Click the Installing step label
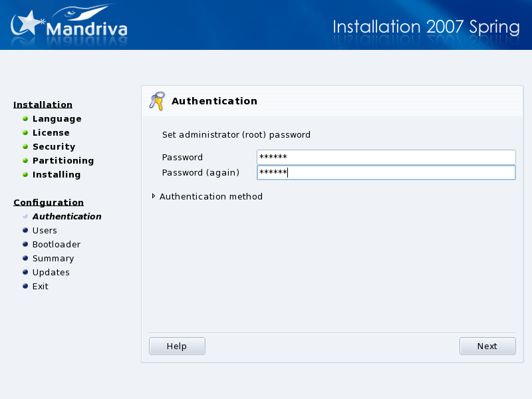532x399 pixels. [x=57, y=174]
